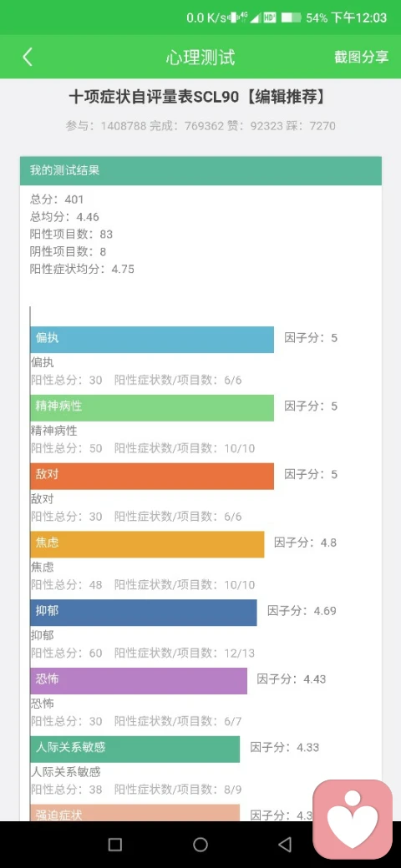The height and width of the screenshot is (868, 401).
Task: Tap the peach 强迫症状 bar
Action: click(135, 813)
